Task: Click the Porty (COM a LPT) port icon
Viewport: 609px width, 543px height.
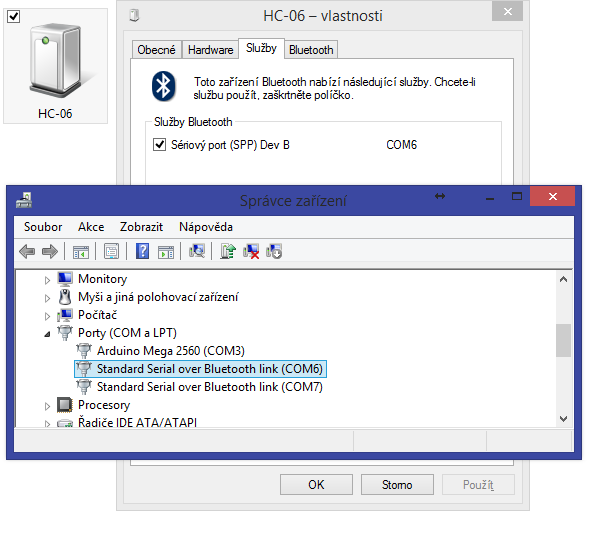Action: click(x=65, y=333)
